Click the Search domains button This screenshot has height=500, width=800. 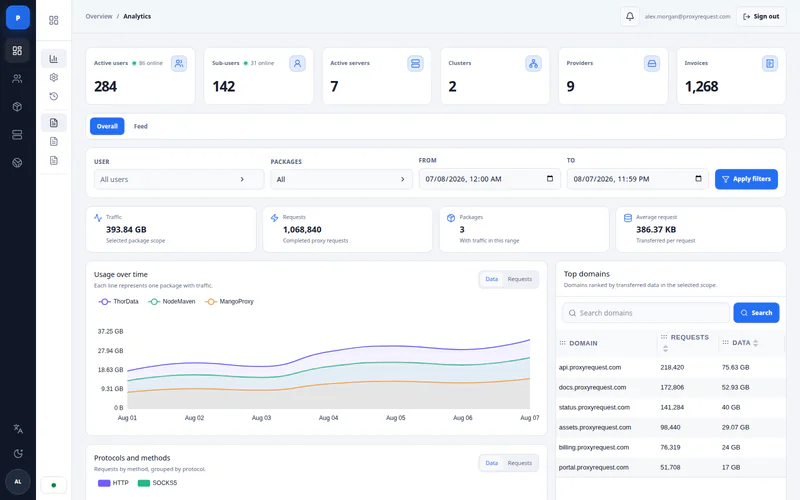(x=756, y=313)
